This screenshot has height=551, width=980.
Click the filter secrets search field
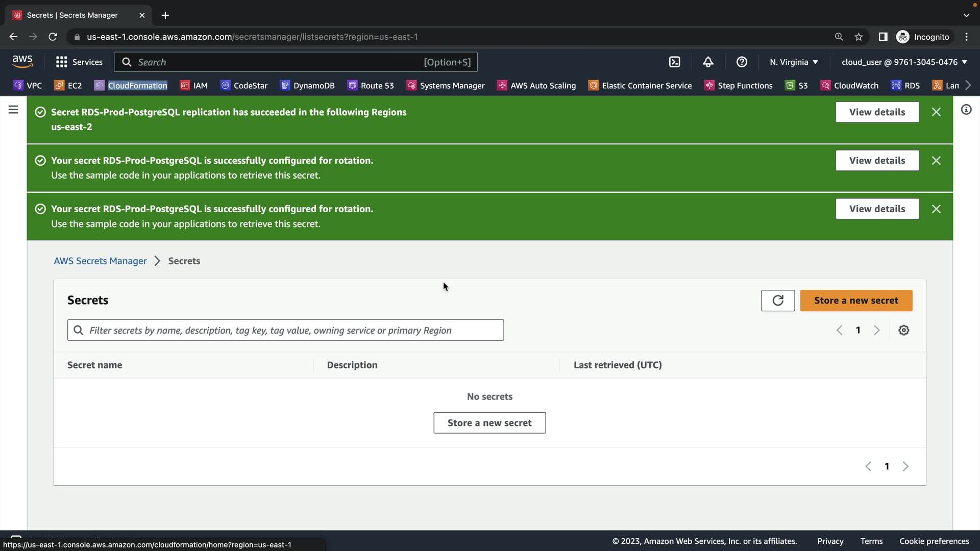pos(286,330)
